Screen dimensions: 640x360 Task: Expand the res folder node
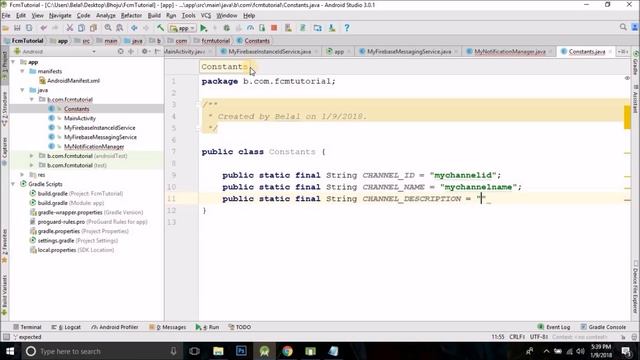(22, 175)
